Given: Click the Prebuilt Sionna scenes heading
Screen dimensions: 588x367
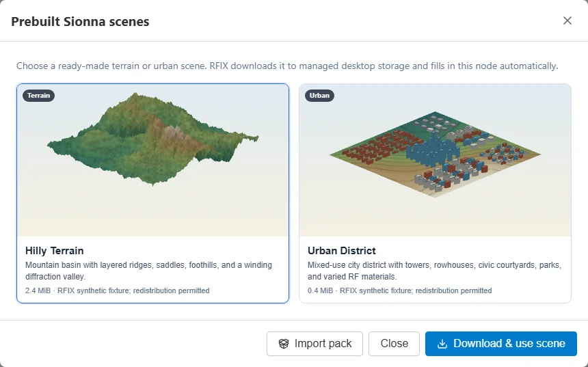Looking at the screenshot, I should pyautogui.click(x=80, y=21).
